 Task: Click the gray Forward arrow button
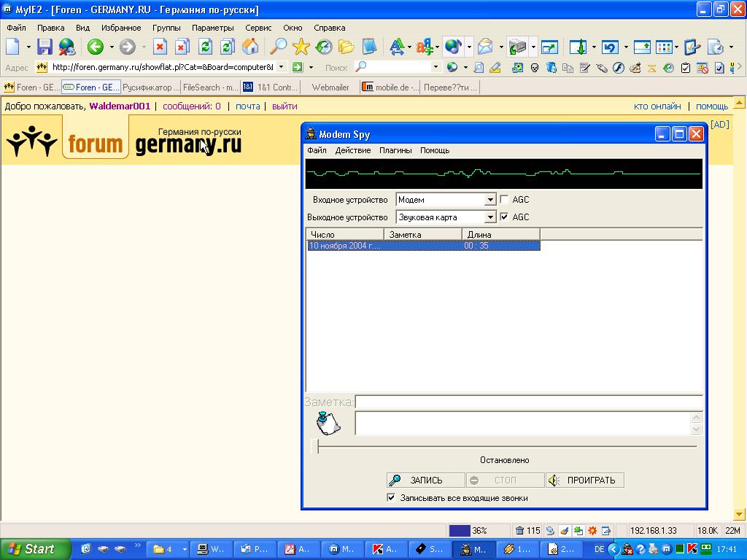tap(127, 47)
